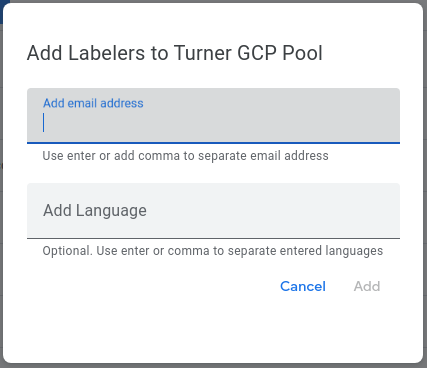The width and height of the screenshot is (427, 368).
Task: Click the blue underline of the email field
Action: point(213,143)
